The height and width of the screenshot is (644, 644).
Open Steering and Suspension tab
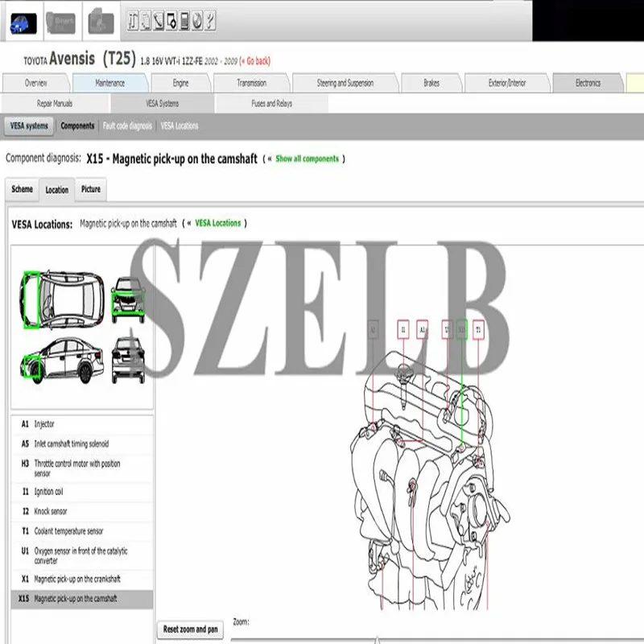[345, 83]
